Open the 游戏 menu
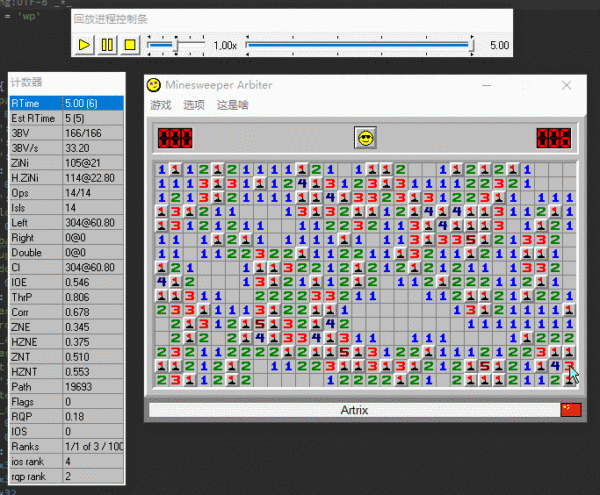The image size is (600, 495). click(160, 105)
